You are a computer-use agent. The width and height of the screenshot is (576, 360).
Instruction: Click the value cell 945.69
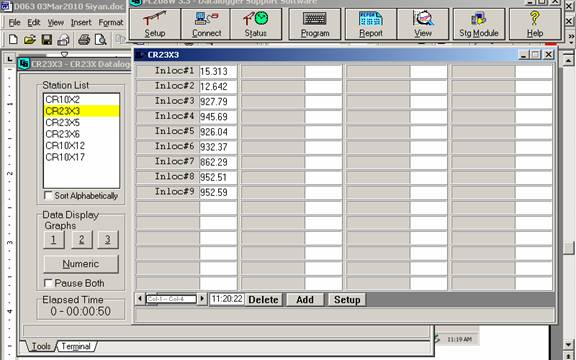click(x=218, y=116)
